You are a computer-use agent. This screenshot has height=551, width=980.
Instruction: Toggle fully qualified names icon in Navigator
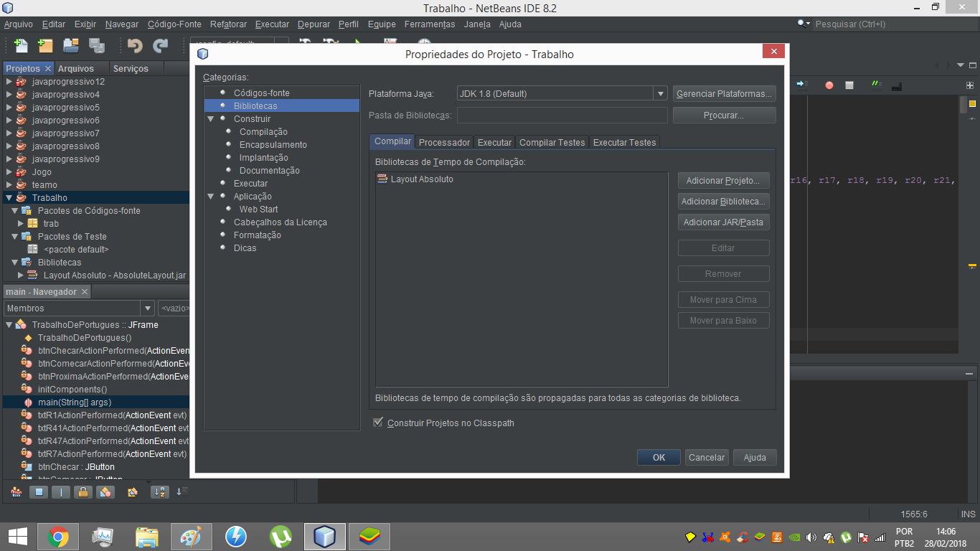point(132,492)
